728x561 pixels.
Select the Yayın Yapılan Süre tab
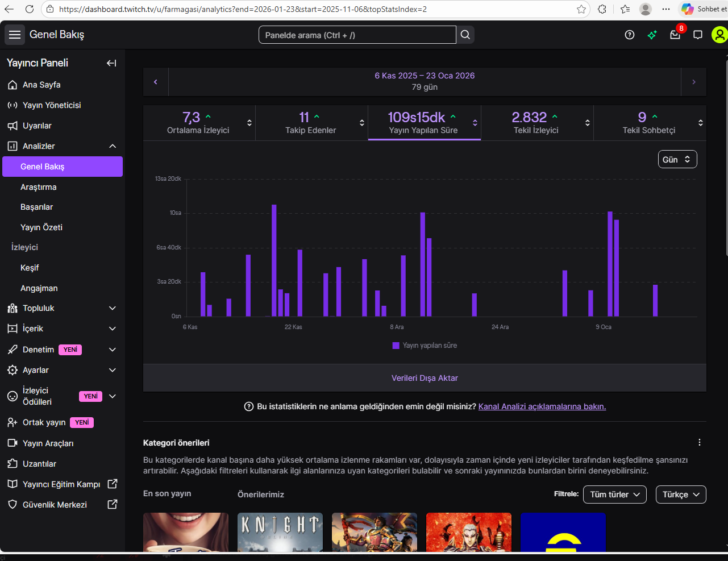pyautogui.click(x=424, y=123)
